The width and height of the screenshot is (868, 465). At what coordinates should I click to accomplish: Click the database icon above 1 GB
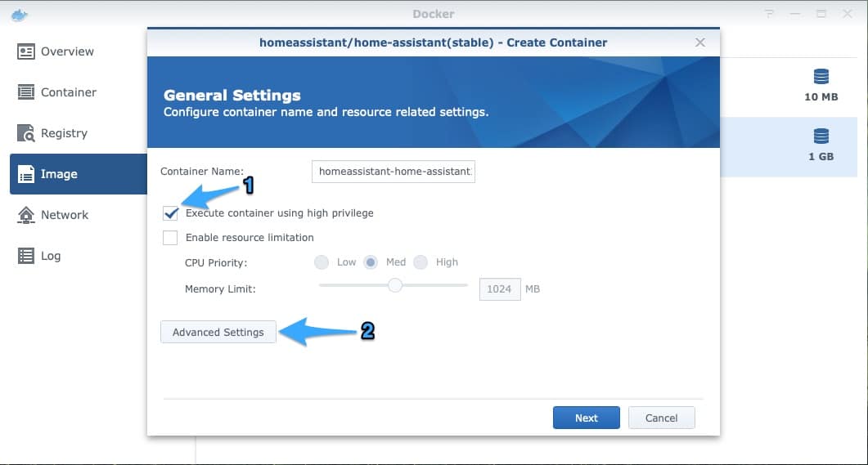[821, 136]
